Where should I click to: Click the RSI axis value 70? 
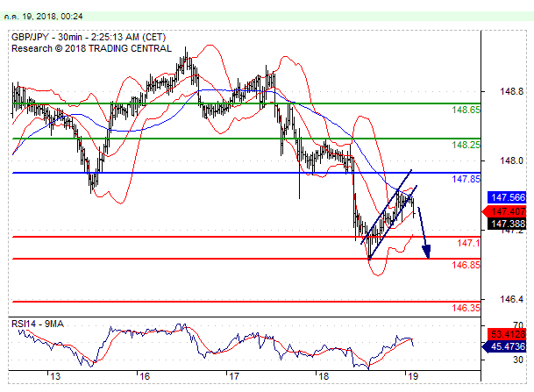[x=518, y=324]
